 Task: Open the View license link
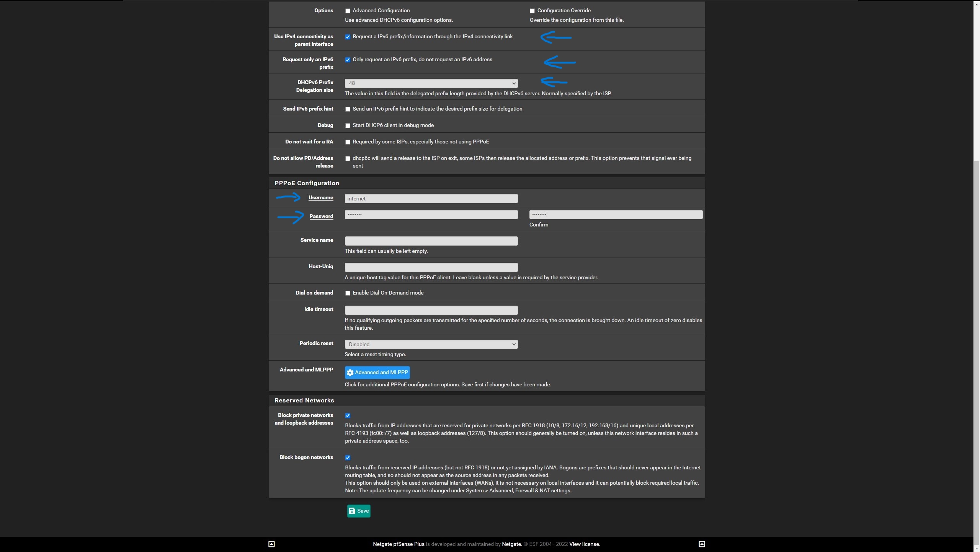(x=584, y=544)
